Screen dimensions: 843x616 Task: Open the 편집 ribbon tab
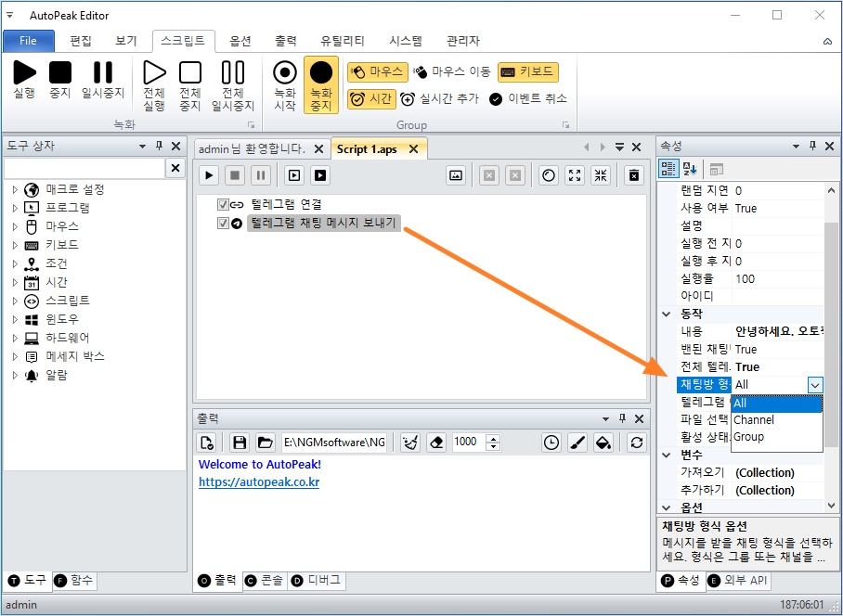[x=81, y=41]
